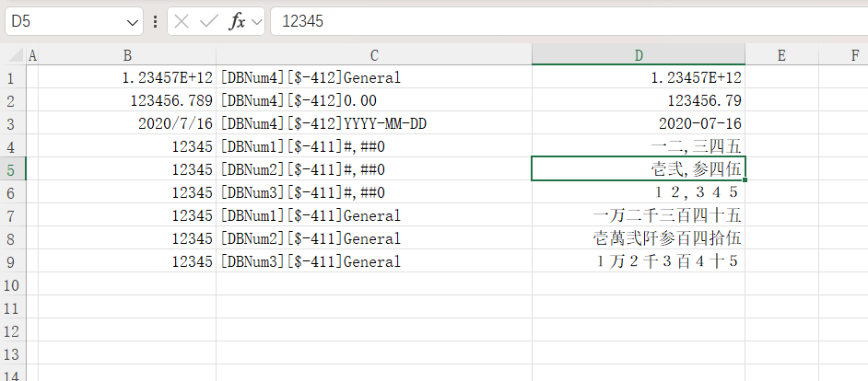Click cell showing 一万二千三百四十五
The image size is (868, 381).
click(638, 215)
